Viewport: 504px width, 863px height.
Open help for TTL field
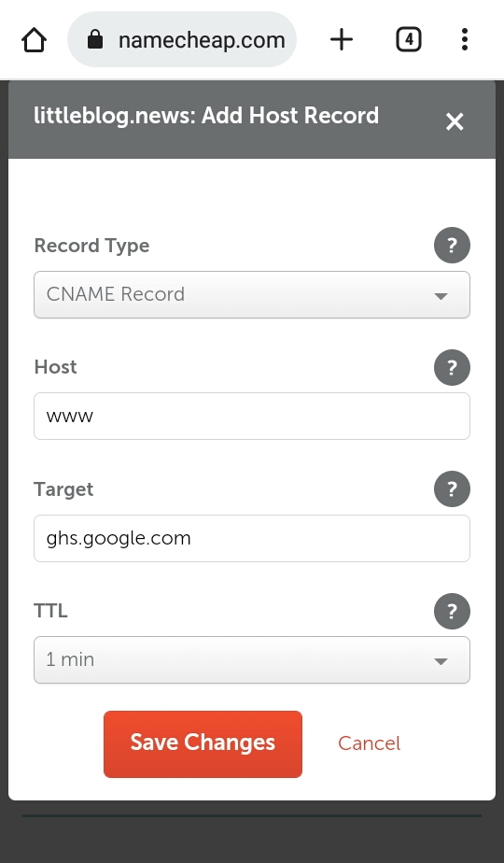tap(452, 611)
